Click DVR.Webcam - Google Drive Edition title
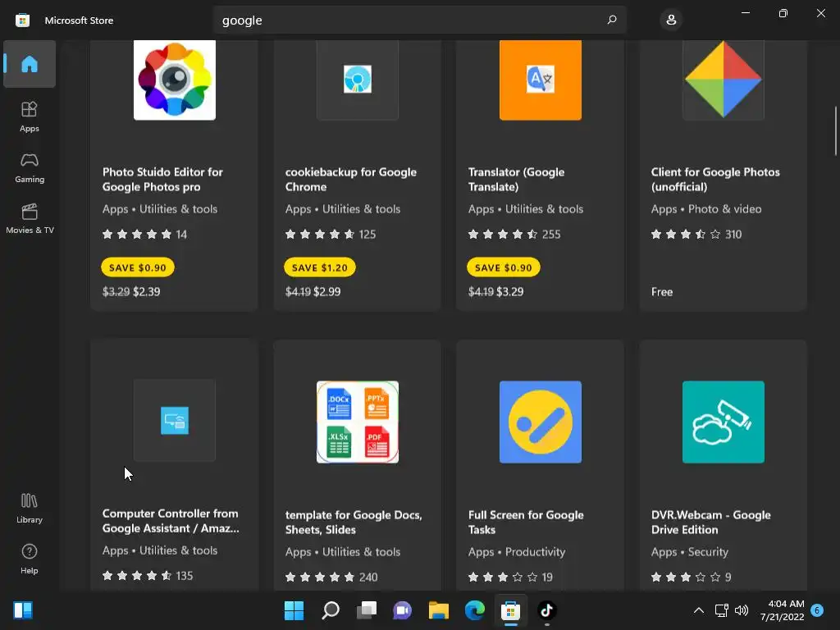The height and width of the screenshot is (630, 840). tap(711, 523)
